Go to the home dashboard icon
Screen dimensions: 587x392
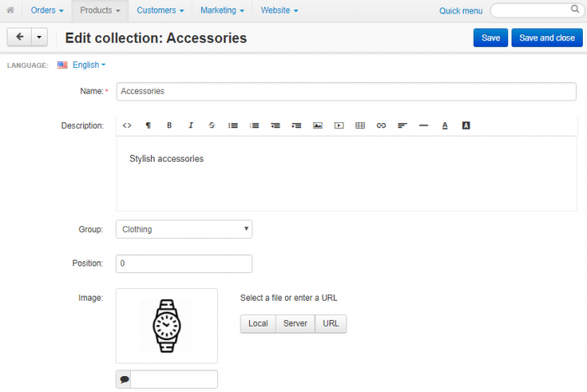10,11
